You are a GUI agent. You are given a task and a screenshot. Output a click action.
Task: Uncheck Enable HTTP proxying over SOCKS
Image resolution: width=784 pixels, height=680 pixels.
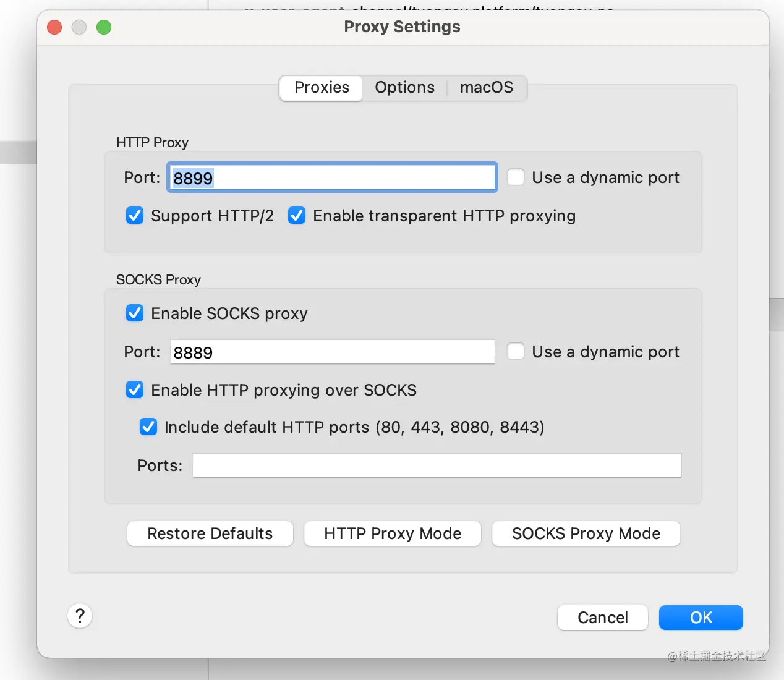pyautogui.click(x=135, y=390)
